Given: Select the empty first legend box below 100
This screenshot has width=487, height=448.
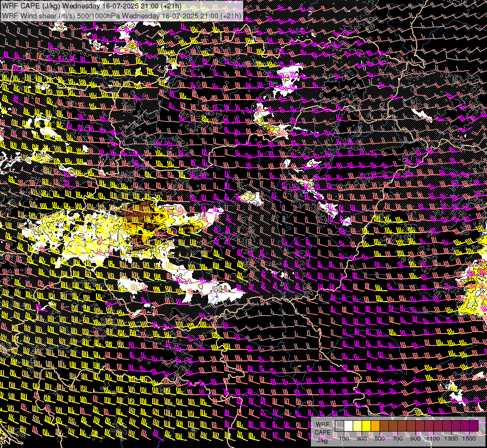Looking at the screenshot, I should (x=339, y=426).
